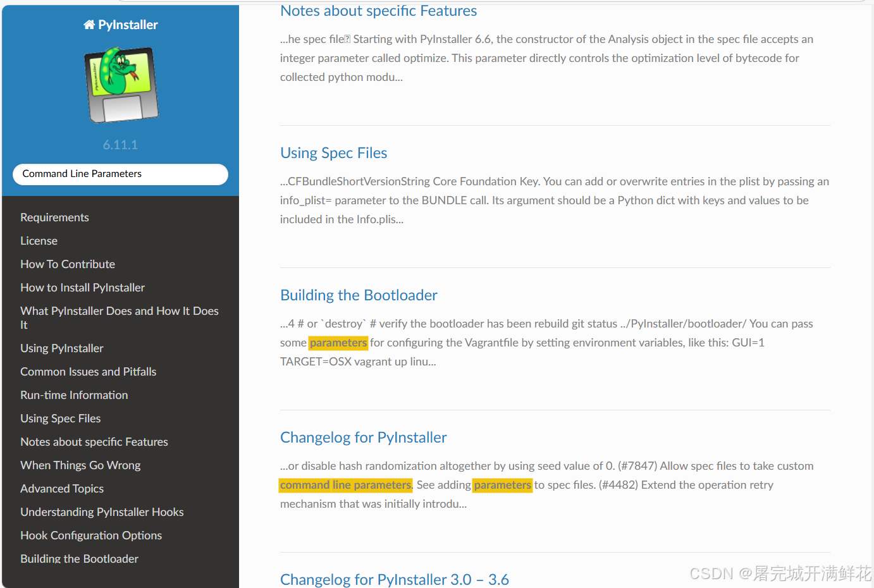The height and width of the screenshot is (588, 874).
Task: Click highlighted 'parameters' in Bootloader snippet
Action: pyautogui.click(x=338, y=343)
